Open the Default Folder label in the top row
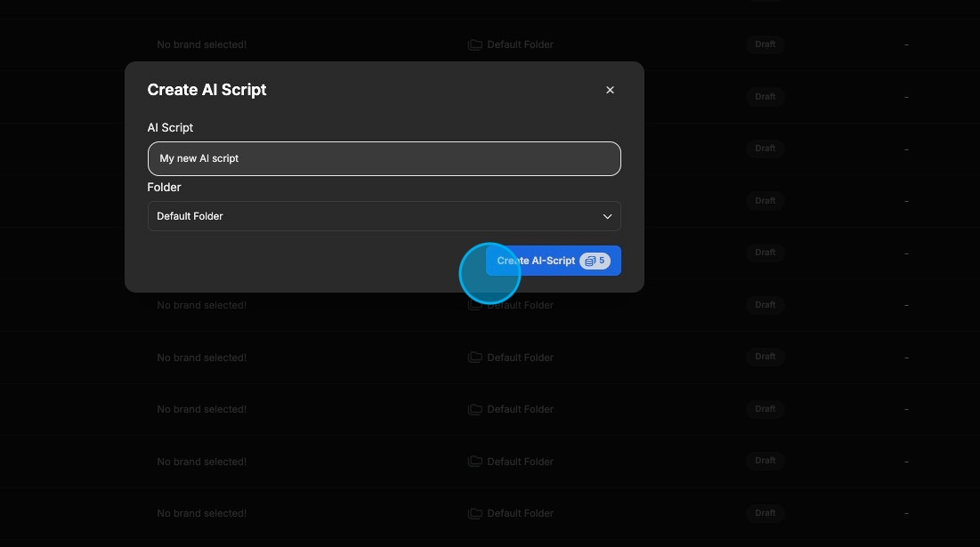This screenshot has height=547, width=980. 520,44
